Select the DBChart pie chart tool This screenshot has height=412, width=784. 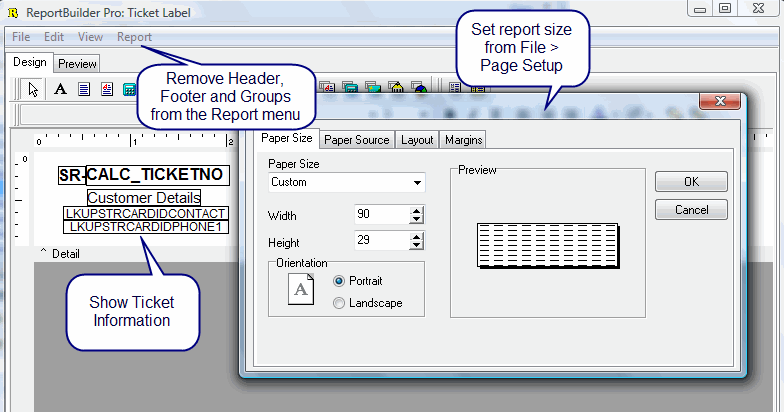point(420,89)
